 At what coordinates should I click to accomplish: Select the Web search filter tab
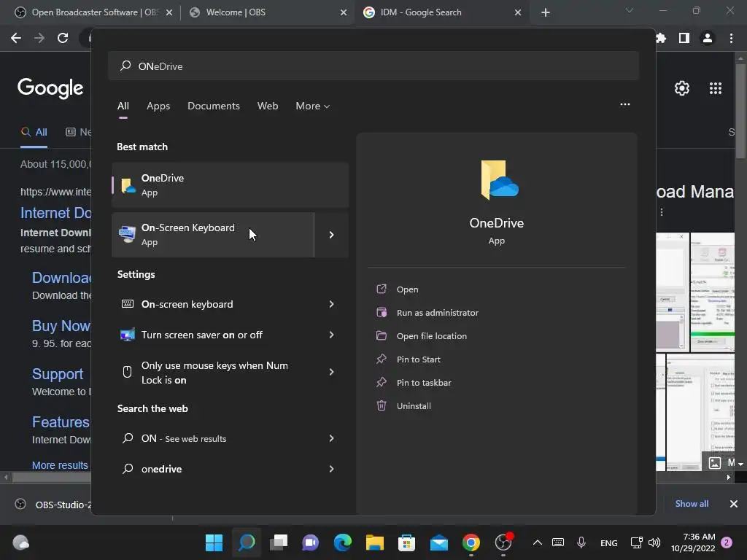tap(268, 106)
